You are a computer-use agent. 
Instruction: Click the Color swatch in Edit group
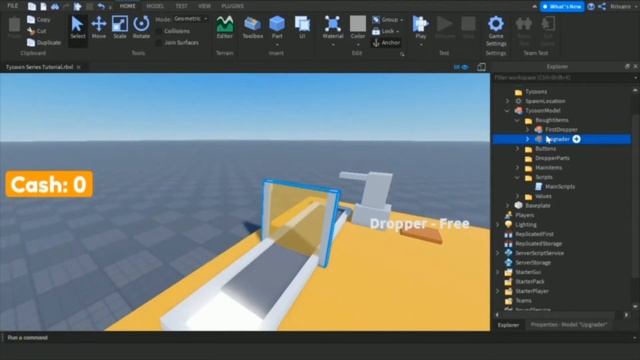tap(358, 24)
